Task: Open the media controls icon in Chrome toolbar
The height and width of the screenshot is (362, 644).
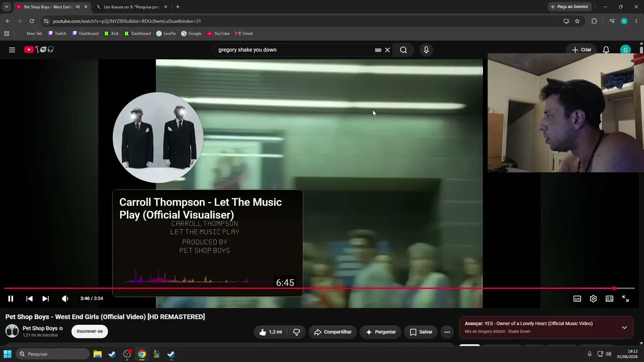Action: pos(612,21)
